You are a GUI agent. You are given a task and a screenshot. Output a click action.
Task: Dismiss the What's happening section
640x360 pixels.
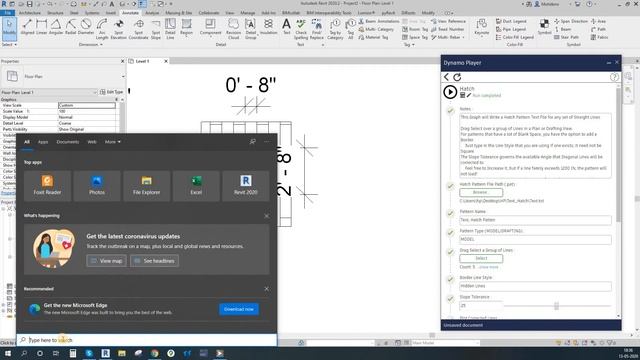click(267, 216)
